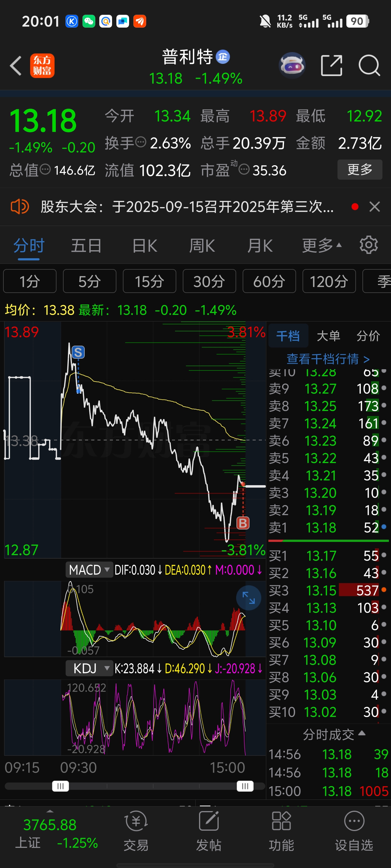This screenshot has height=868, width=391.
Task: Open the robot assistant avatar
Action: (292, 65)
